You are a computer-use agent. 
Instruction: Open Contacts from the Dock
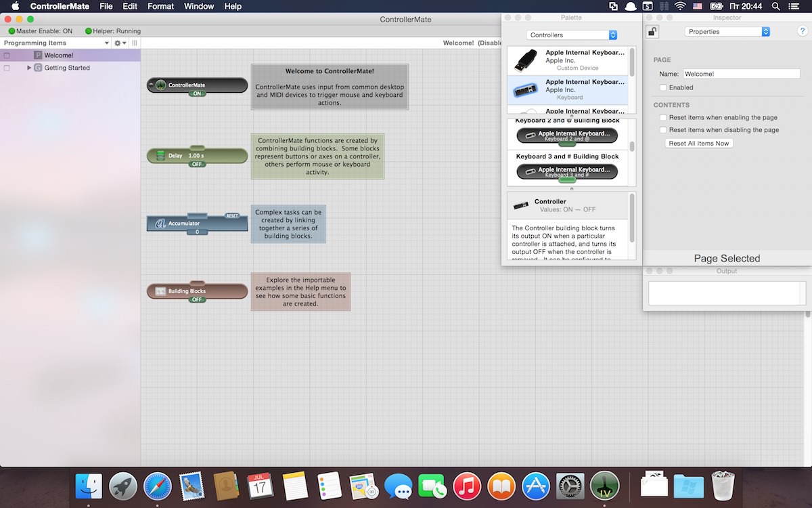[x=227, y=486]
